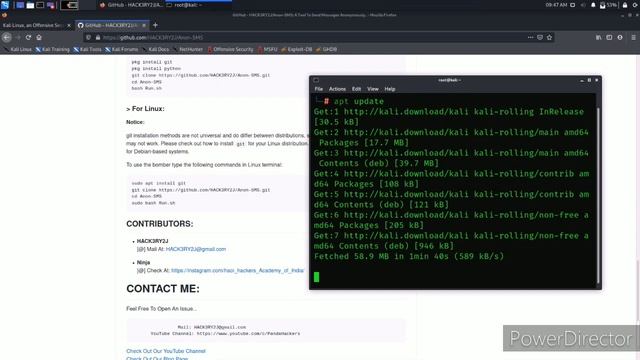Click the file manager panel launcher

click(x=30, y=5)
